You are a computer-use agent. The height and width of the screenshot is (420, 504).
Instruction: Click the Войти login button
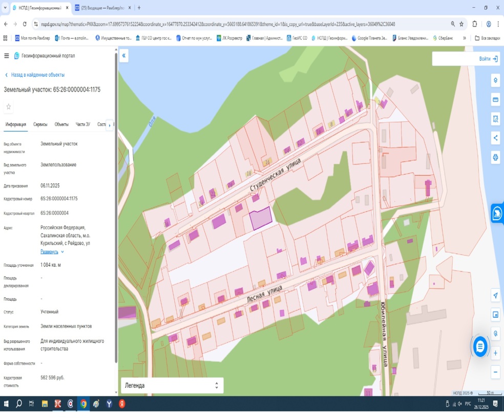click(488, 59)
